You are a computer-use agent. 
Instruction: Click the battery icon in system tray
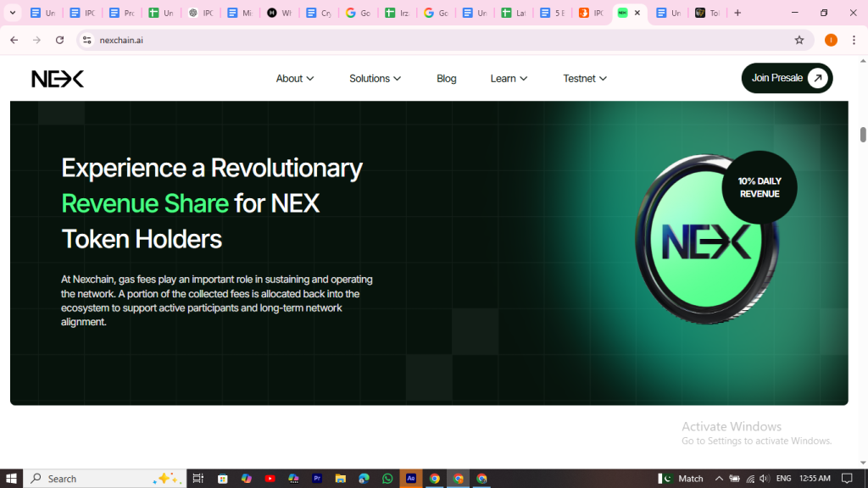[x=735, y=479]
